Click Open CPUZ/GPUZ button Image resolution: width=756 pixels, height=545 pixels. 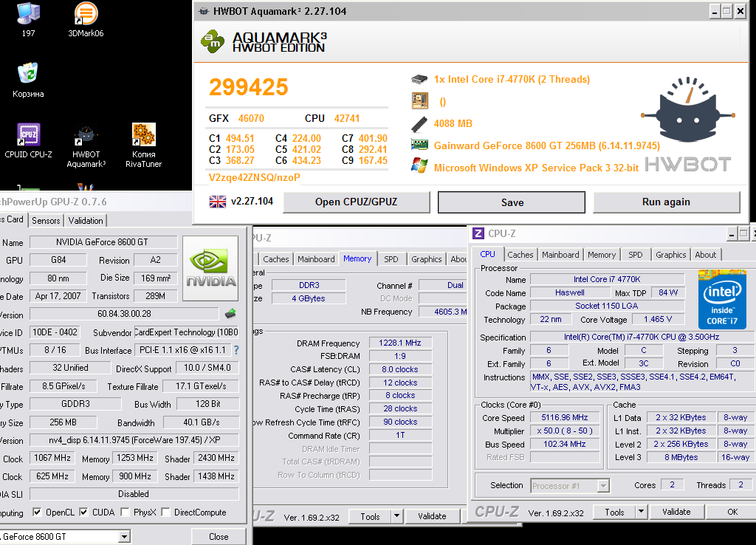pos(357,202)
